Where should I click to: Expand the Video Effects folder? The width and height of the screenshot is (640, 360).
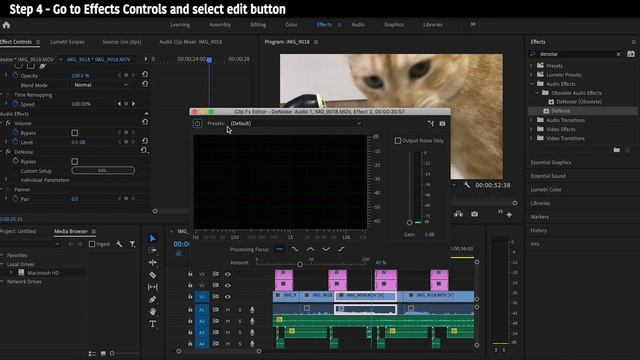(x=531, y=129)
